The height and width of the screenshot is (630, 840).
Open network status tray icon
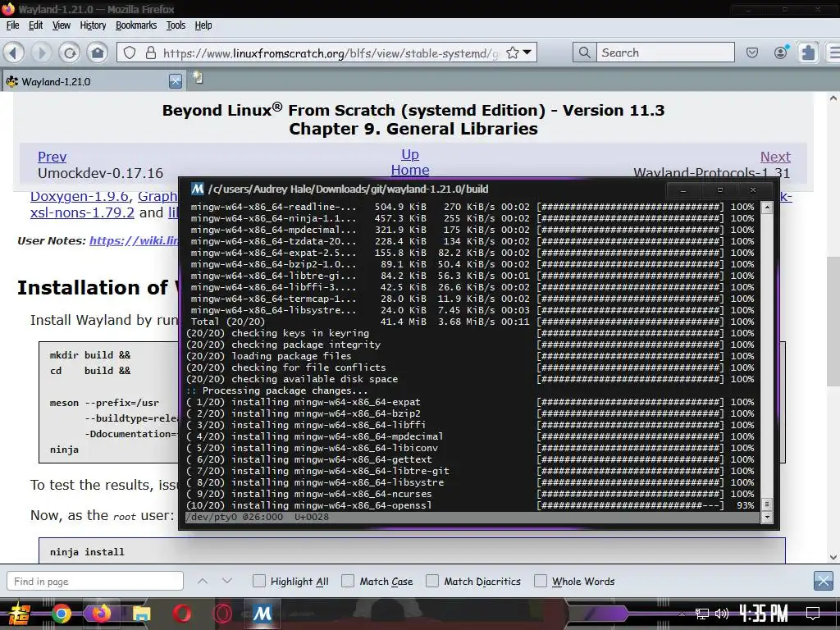[701, 614]
